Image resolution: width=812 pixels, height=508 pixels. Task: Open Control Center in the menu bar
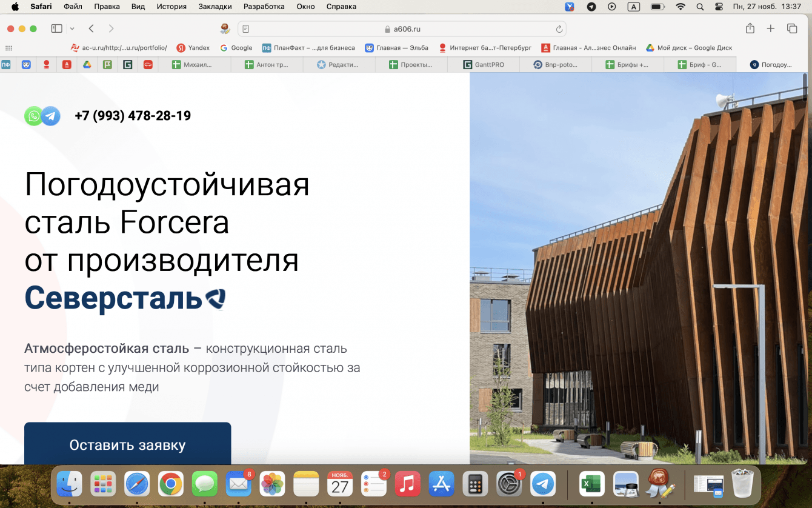click(719, 7)
